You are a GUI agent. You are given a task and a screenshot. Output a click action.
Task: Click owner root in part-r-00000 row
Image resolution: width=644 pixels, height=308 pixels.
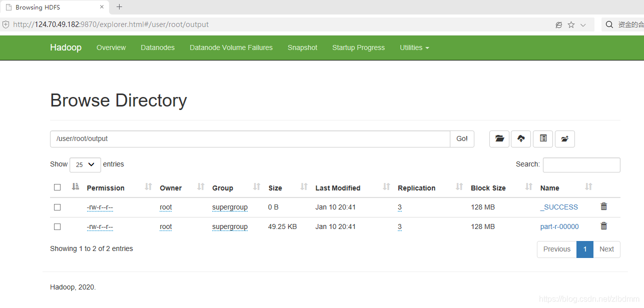[166, 226]
